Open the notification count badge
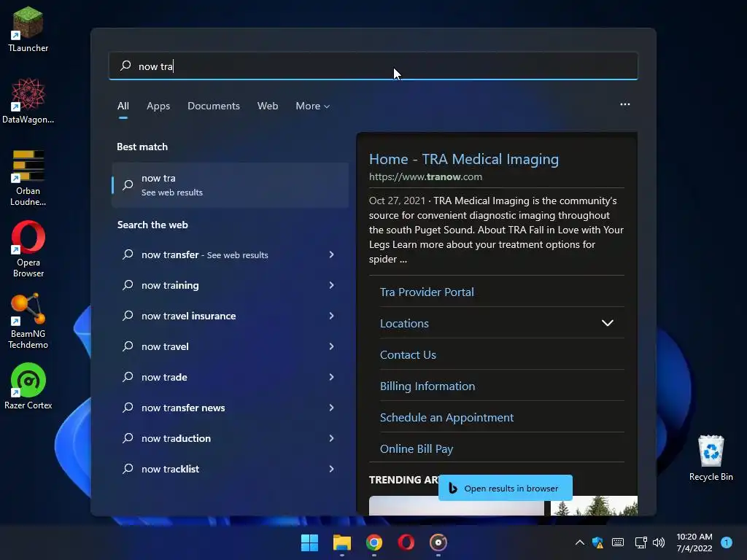 click(x=727, y=542)
